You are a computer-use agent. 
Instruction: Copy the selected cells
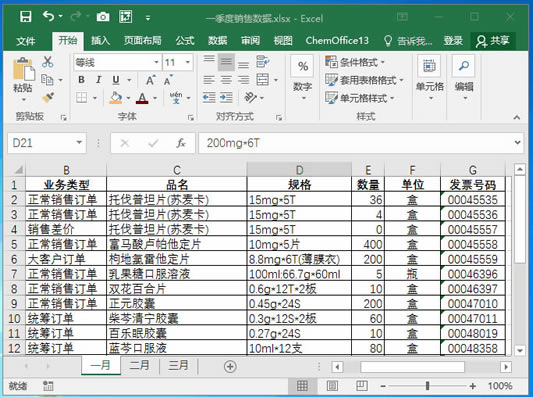coord(47,80)
